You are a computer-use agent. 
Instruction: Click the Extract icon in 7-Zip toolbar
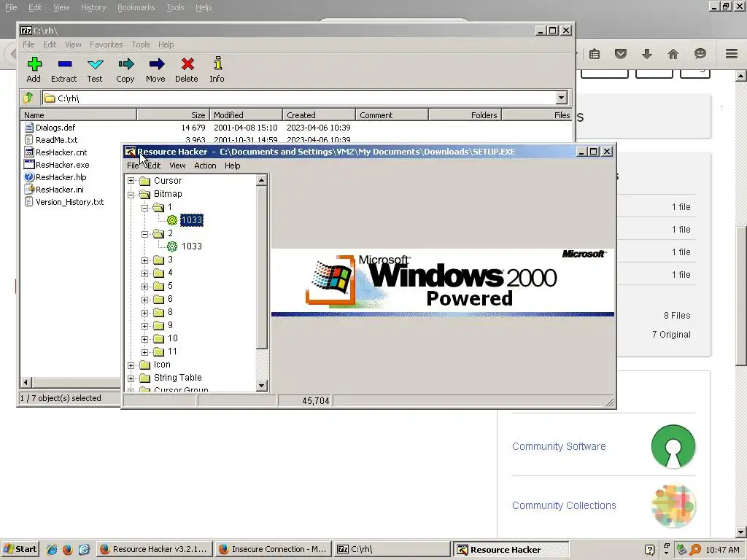65,64
